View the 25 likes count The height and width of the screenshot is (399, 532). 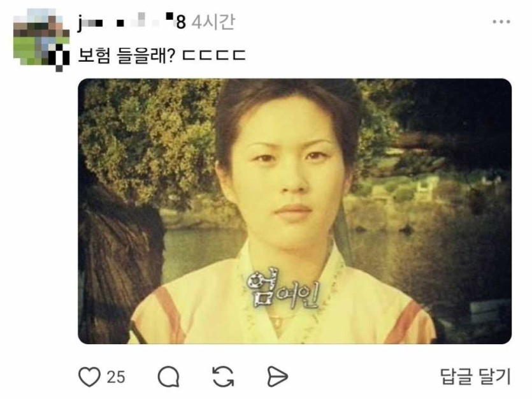click(116, 377)
